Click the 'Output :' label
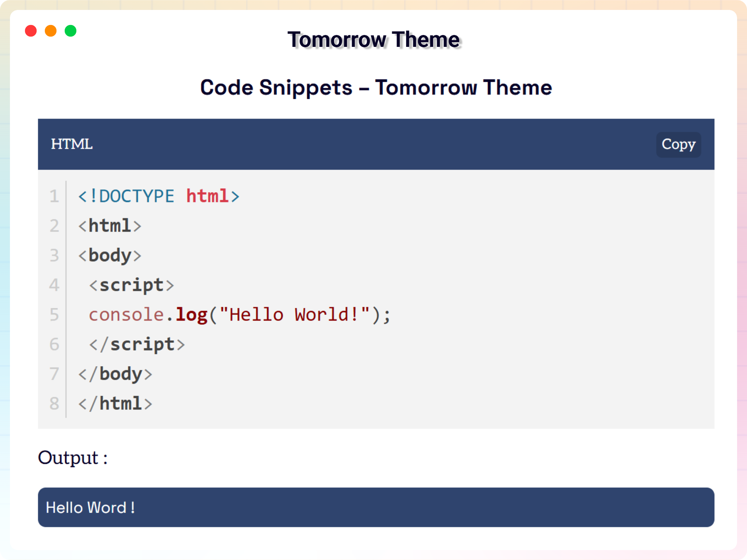Screen dimensions: 747x560 (x=73, y=458)
